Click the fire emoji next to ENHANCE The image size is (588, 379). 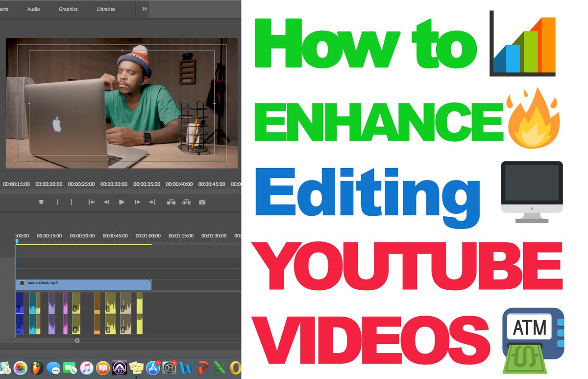534,118
